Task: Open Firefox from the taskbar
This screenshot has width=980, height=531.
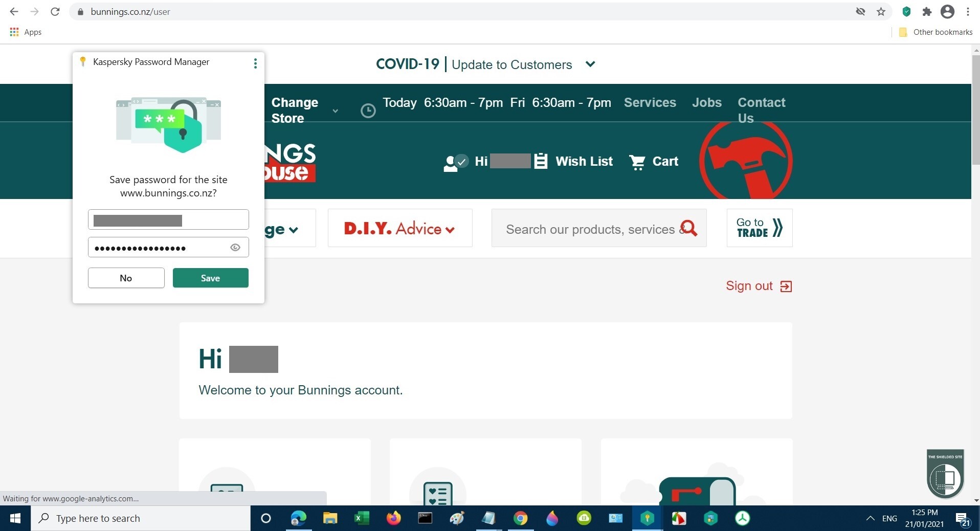Action: point(393,518)
